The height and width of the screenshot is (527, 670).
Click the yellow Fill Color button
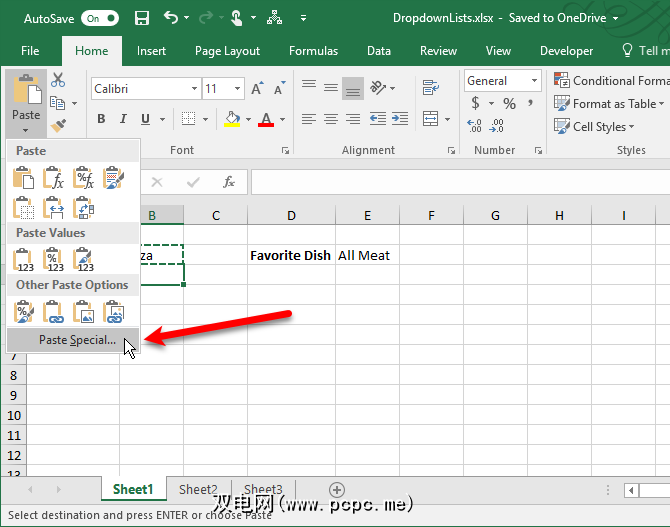point(232,119)
